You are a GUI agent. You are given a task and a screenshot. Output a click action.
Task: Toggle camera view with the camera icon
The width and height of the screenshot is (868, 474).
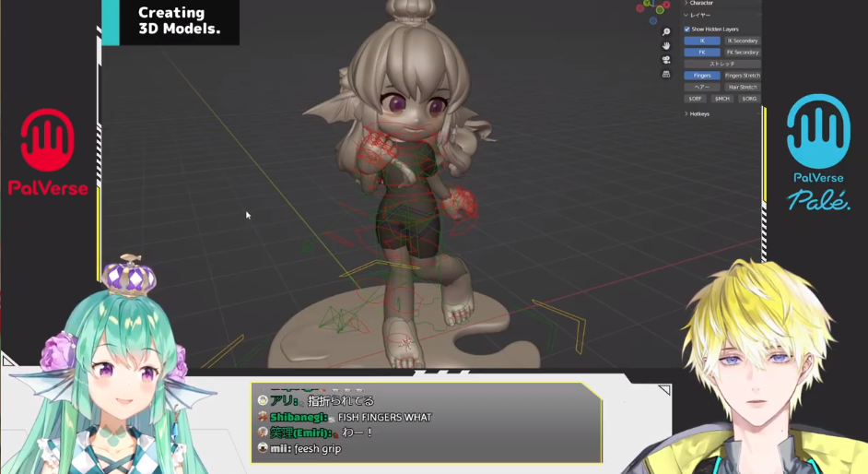(x=666, y=60)
